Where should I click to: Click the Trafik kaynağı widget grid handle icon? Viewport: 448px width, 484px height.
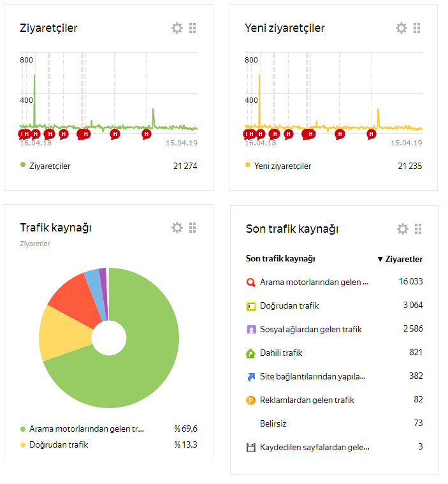point(192,228)
